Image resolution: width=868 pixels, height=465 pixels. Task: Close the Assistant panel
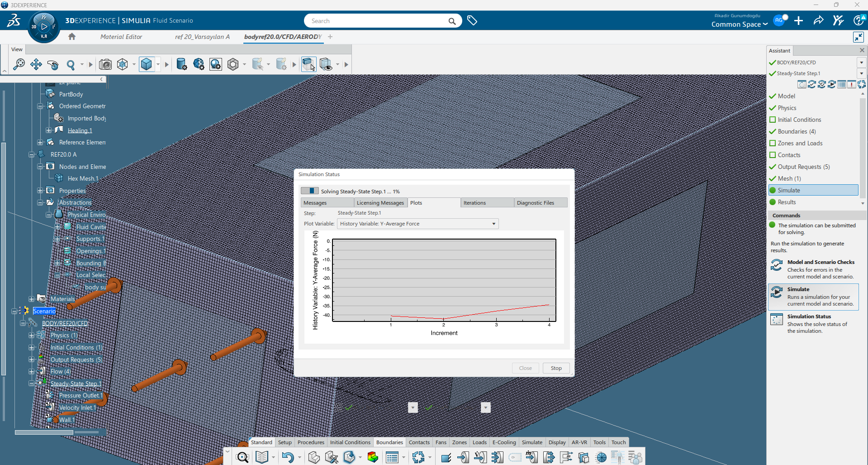pyautogui.click(x=862, y=50)
